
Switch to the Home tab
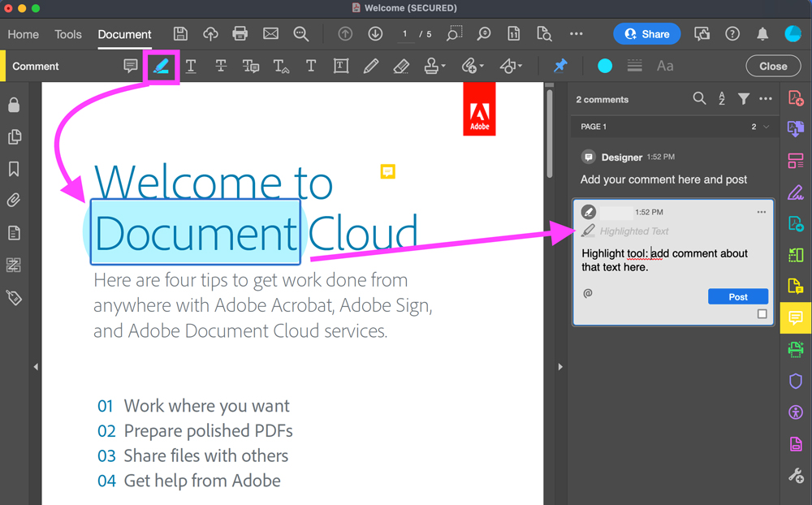tap(23, 34)
